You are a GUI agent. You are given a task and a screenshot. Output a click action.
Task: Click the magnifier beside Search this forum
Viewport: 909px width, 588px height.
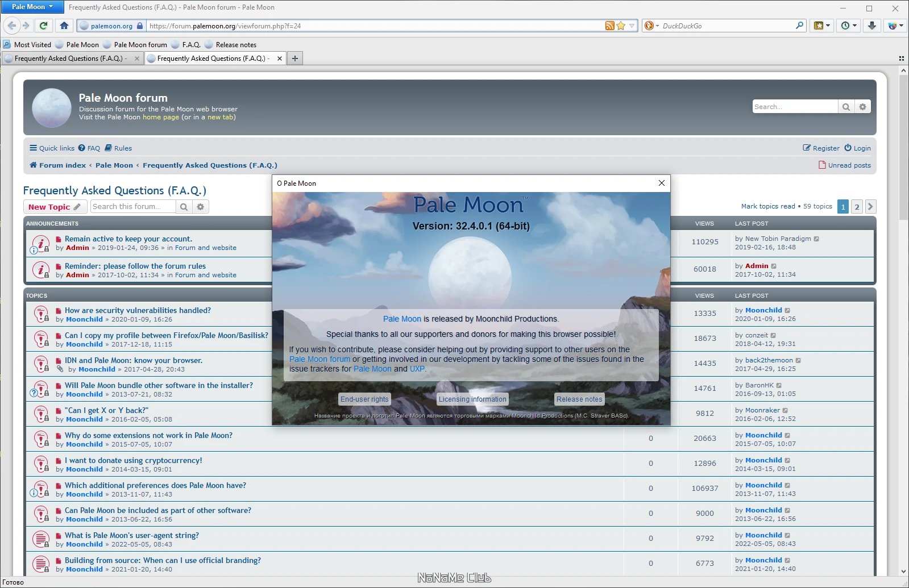pyautogui.click(x=184, y=207)
